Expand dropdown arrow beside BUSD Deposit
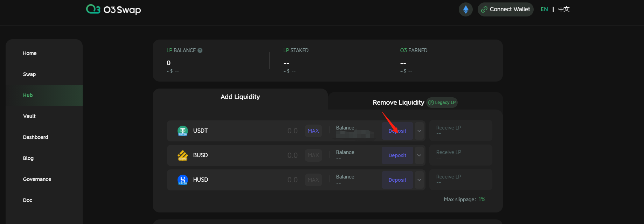The width and height of the screenshot is (644, 224). (x=419, y=155)
